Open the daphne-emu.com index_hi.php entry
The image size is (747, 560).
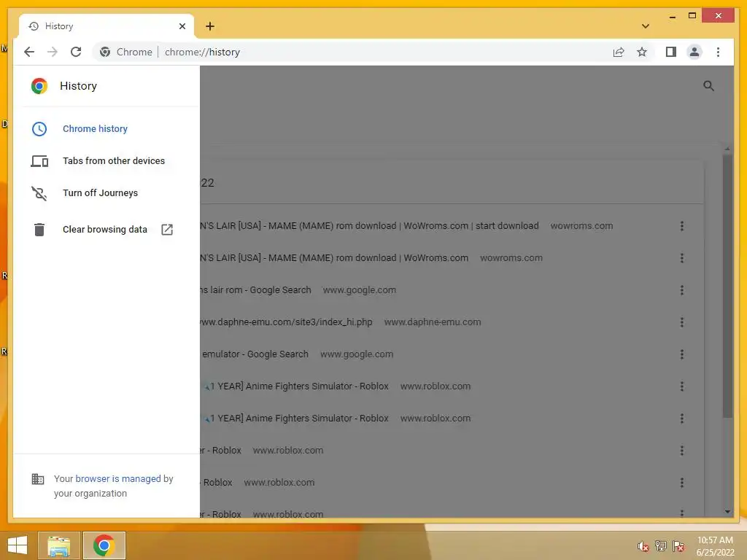pos(286,322)
